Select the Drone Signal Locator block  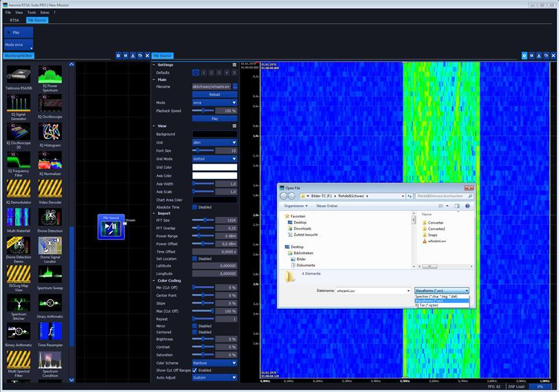(x=50, y=250)
